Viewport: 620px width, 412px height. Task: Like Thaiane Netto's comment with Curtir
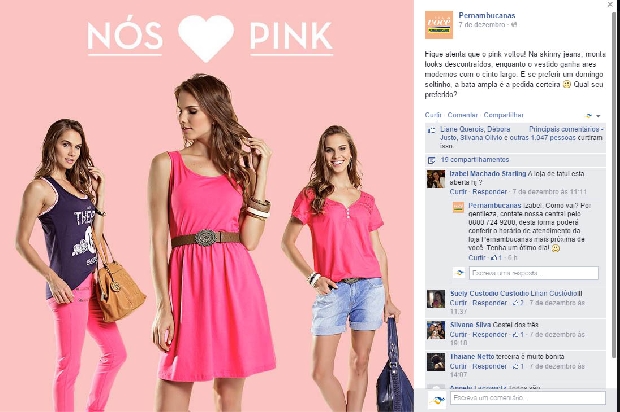tap(458, 367)
